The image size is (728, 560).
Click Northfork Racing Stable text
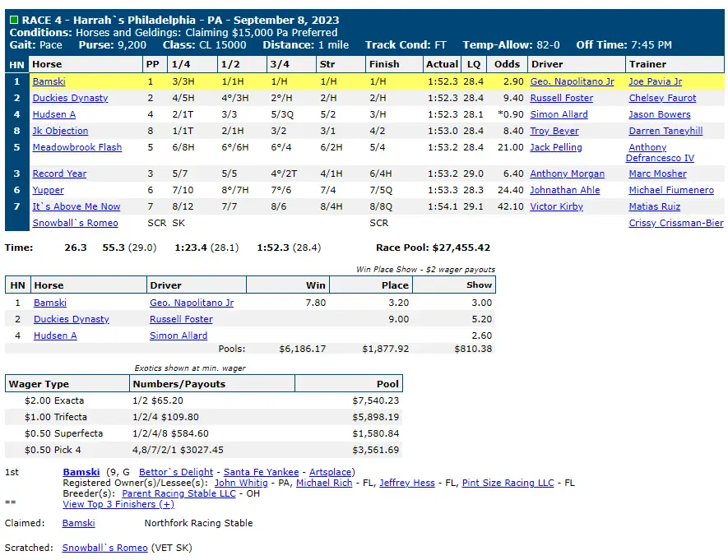coord(199,523)
